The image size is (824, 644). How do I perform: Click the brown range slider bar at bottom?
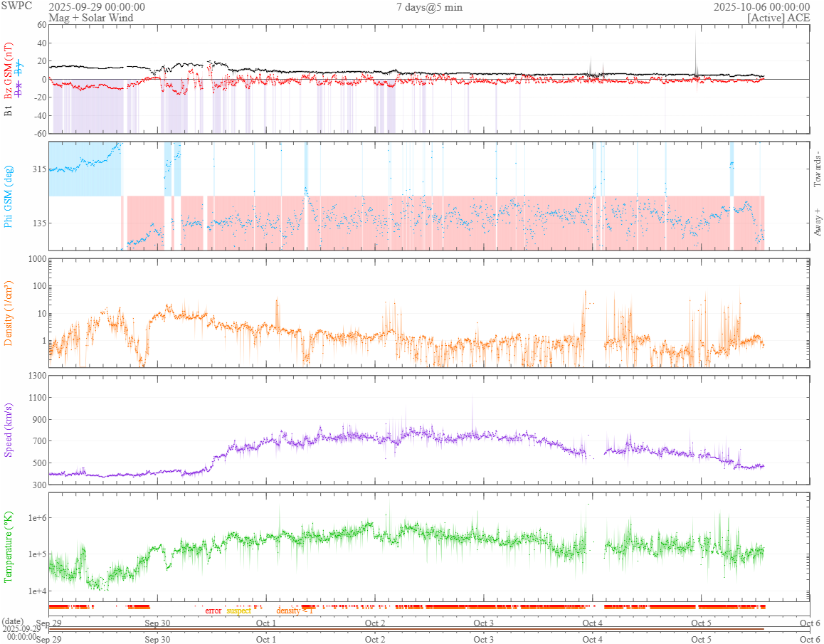406,629
